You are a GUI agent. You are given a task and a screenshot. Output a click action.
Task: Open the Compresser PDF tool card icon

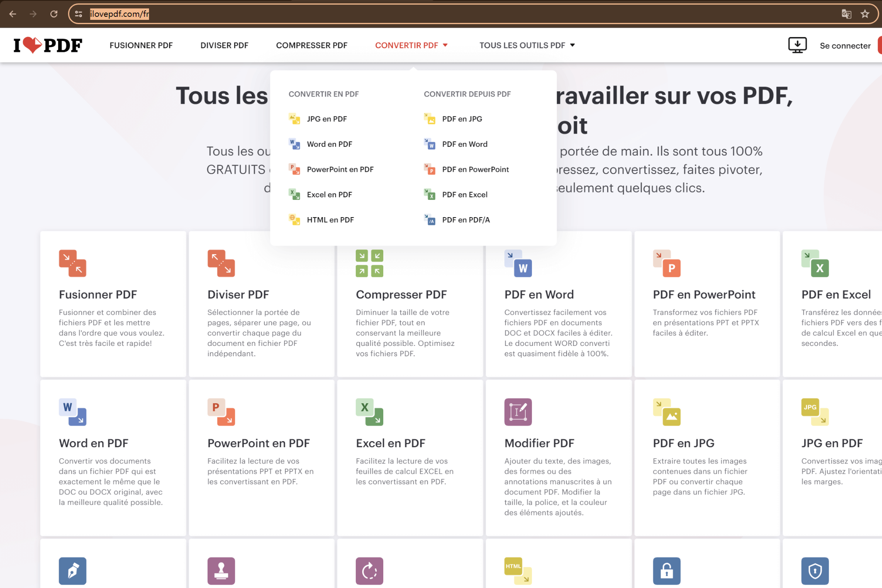(x=369, y=263)
